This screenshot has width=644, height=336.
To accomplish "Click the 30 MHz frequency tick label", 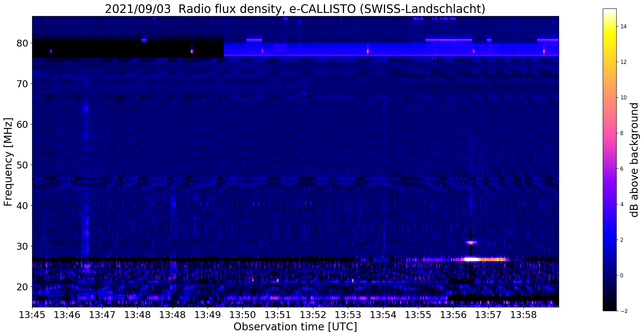I will (x=23, y=246).
